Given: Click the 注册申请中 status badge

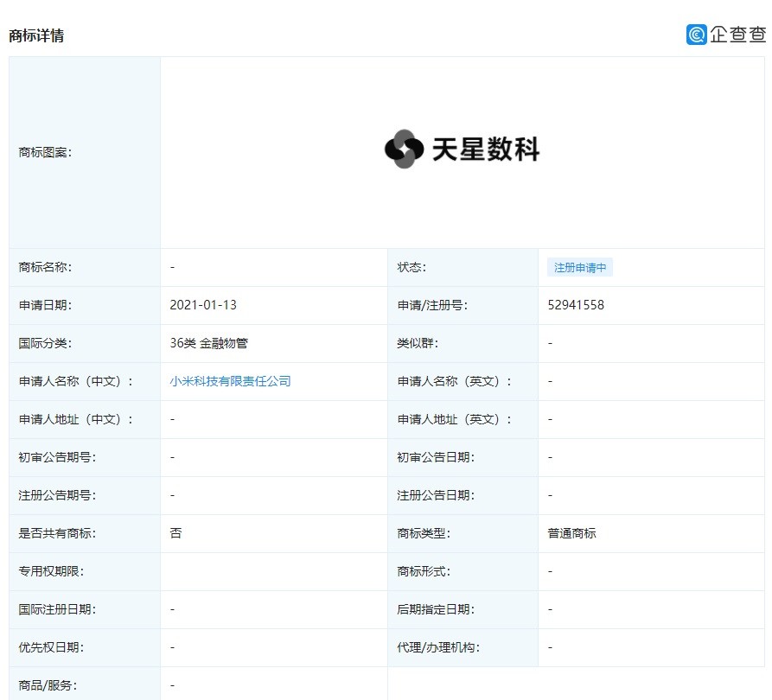Looking at the screenshot, I should 580,267.
